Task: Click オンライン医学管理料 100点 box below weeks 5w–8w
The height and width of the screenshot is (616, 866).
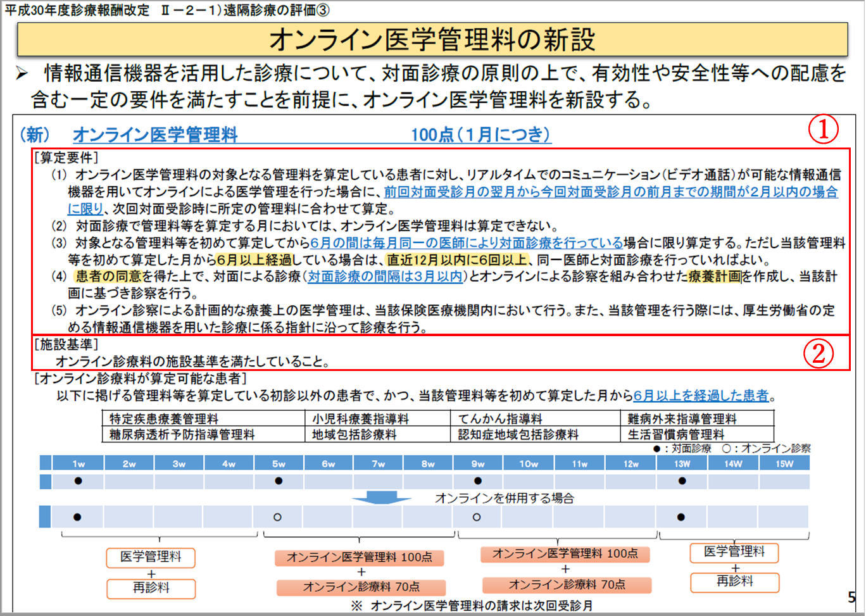Action: point(360,558)
